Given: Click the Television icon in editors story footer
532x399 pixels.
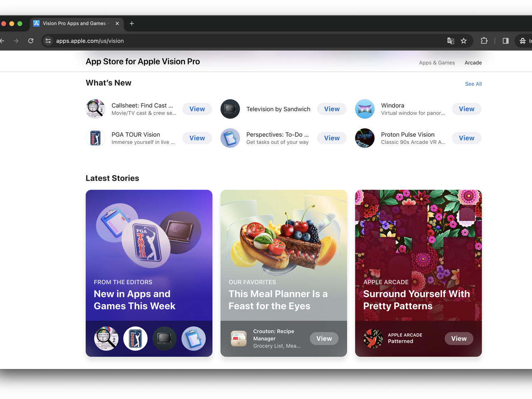Looking at the screenshot, I should point(165,338).
